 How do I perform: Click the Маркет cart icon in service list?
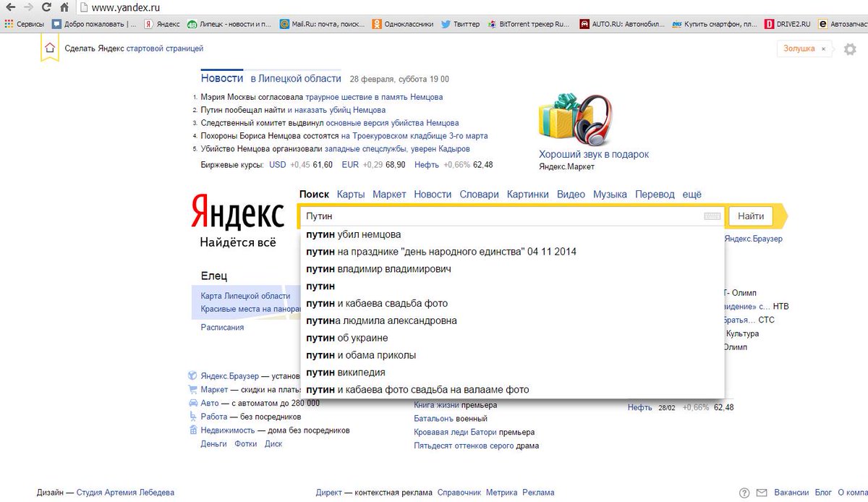coord(192,390)
